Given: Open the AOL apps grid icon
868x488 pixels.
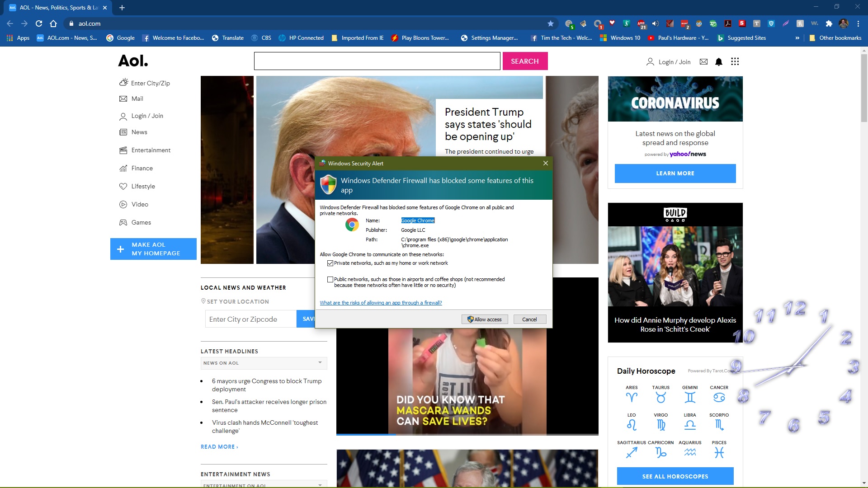Looking at the screenshot, I should 735,61.
